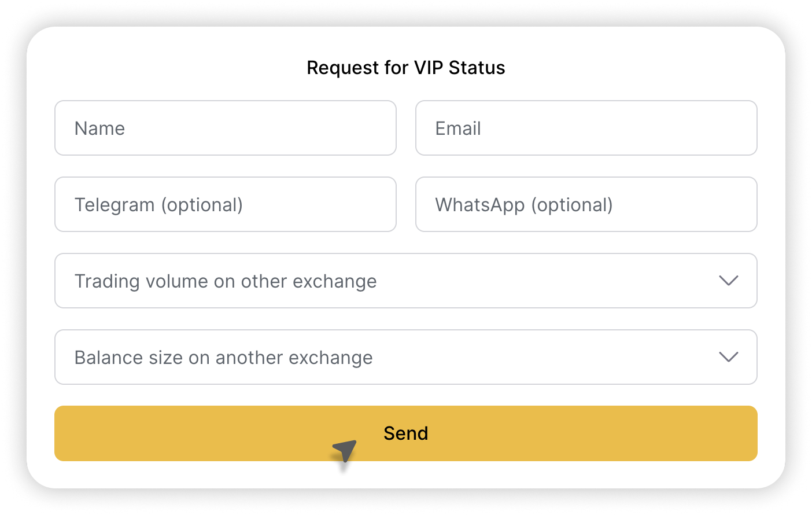
Task: Click the down chevron in Balance size field
Action: [728, 357]
